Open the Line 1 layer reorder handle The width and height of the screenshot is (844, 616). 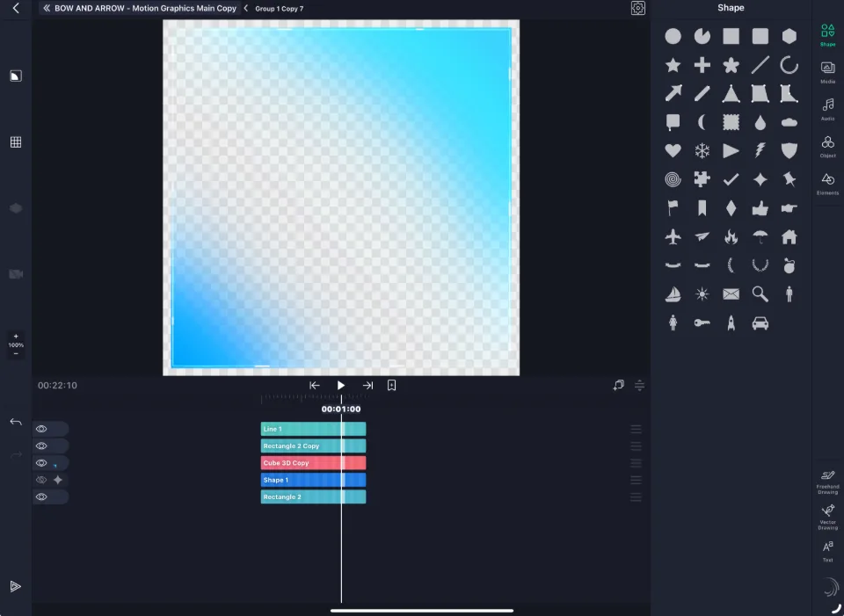(x=636, y=429)
